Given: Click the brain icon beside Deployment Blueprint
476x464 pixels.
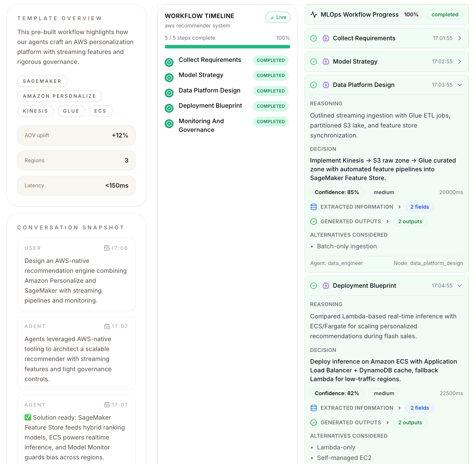Looking at the screenshot, I should pos(326,286).
